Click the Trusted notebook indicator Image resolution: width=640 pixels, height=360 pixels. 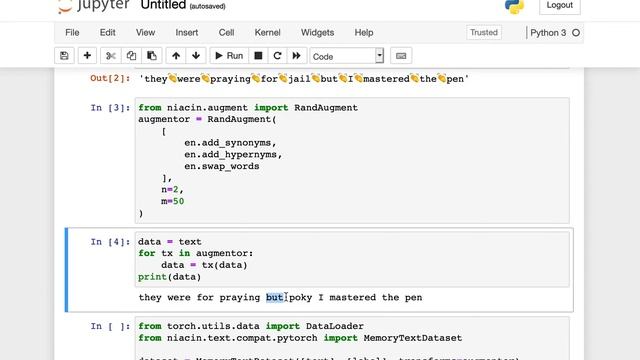click(484, 33)
